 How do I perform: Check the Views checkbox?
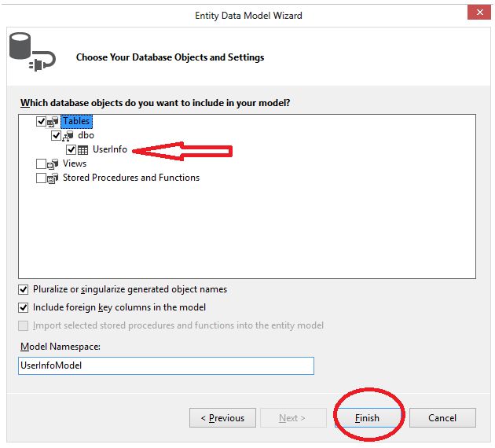coord(42,163)
